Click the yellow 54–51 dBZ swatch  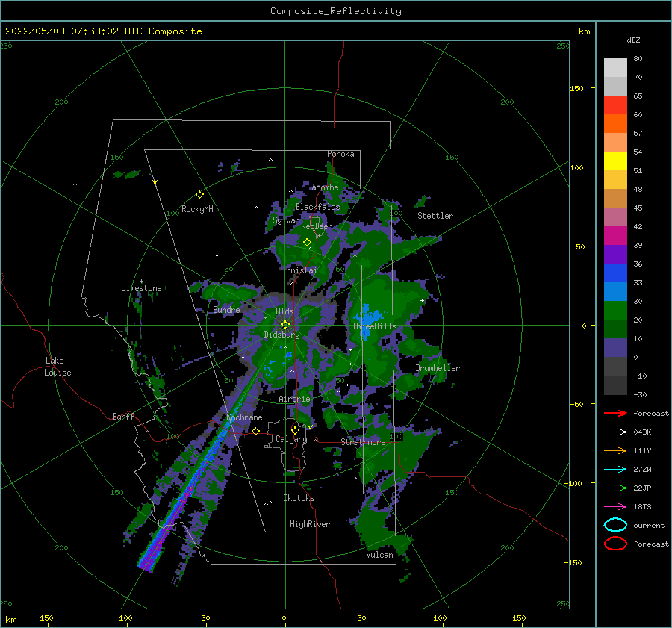(x=615, y=161)
